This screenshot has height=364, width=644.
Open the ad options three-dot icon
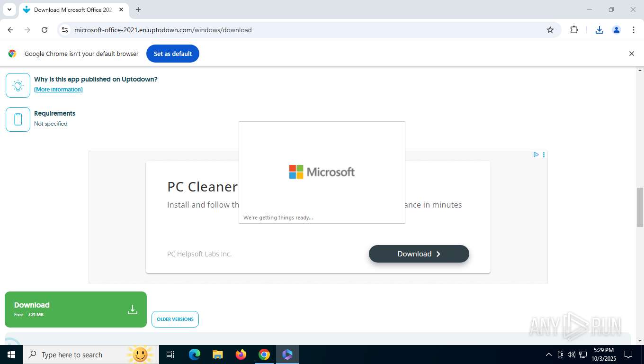[544, 155]
